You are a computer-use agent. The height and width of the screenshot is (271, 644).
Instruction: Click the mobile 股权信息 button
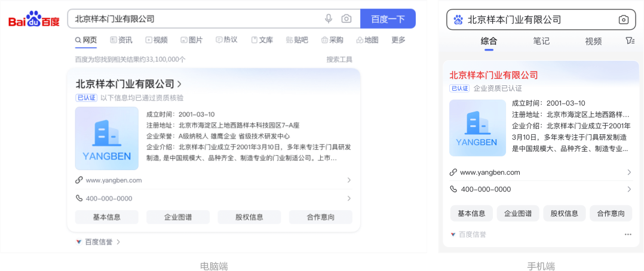click(564, 213)
